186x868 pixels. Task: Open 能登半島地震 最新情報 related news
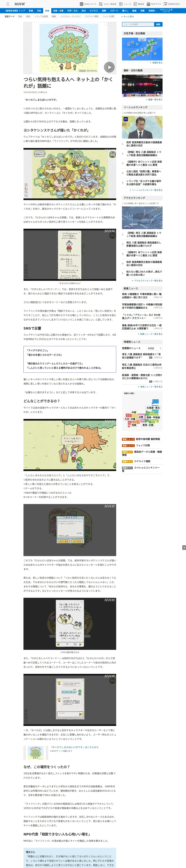(x=148, y=439)
